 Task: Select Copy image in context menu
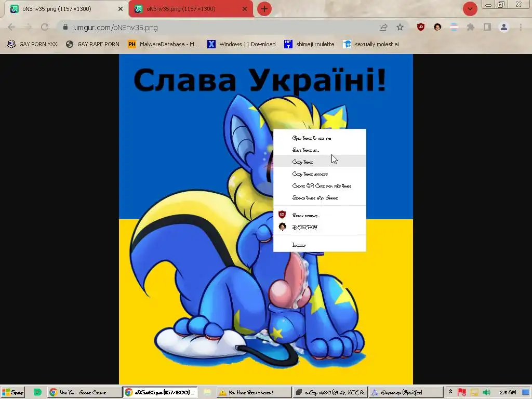[x=320, y=162]
